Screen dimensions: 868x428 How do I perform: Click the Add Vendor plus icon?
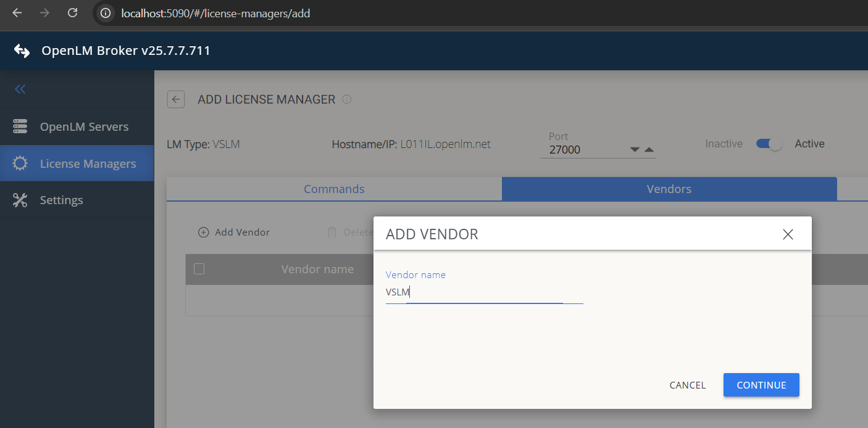(x=203, y=232)
